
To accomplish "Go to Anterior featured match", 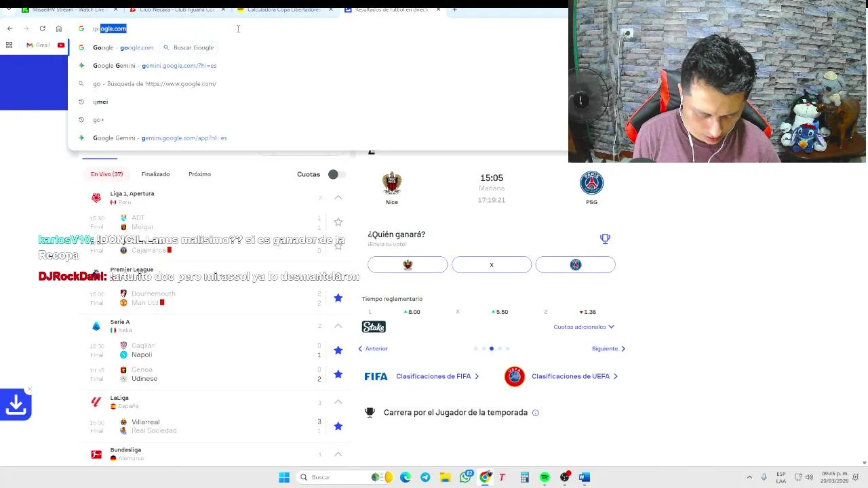I will coord(373,348).
